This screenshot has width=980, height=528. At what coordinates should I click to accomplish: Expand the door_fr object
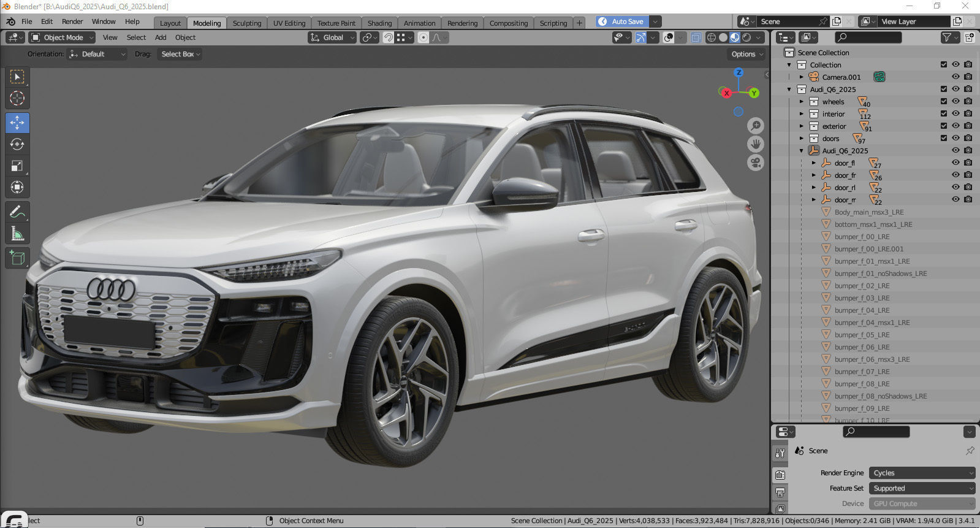coord(813,175)
